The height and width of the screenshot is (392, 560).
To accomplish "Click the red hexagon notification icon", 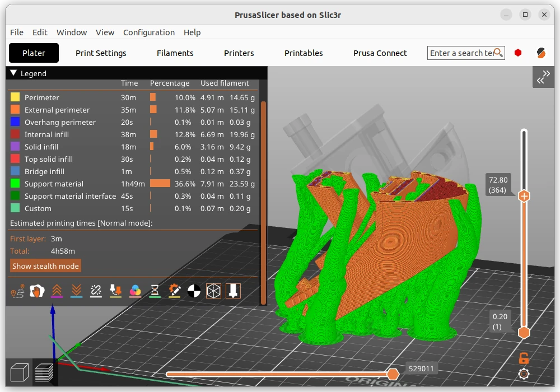I will (518, 53).
